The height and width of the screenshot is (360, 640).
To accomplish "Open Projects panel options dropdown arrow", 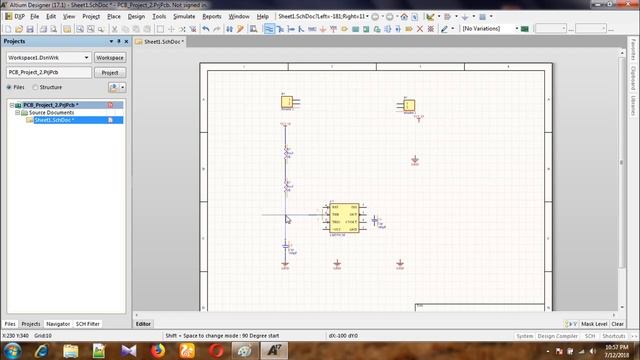I will pos(111,42).
